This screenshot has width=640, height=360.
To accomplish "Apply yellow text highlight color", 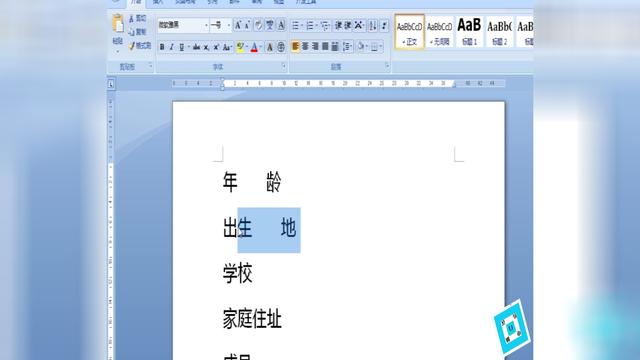I will tap(240, 47).
